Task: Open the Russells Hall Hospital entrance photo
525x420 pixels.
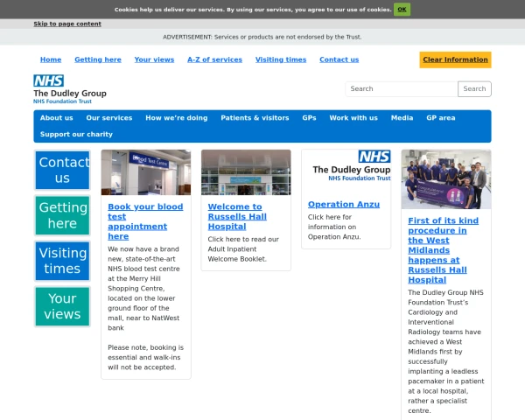Action: click(246, 172)
